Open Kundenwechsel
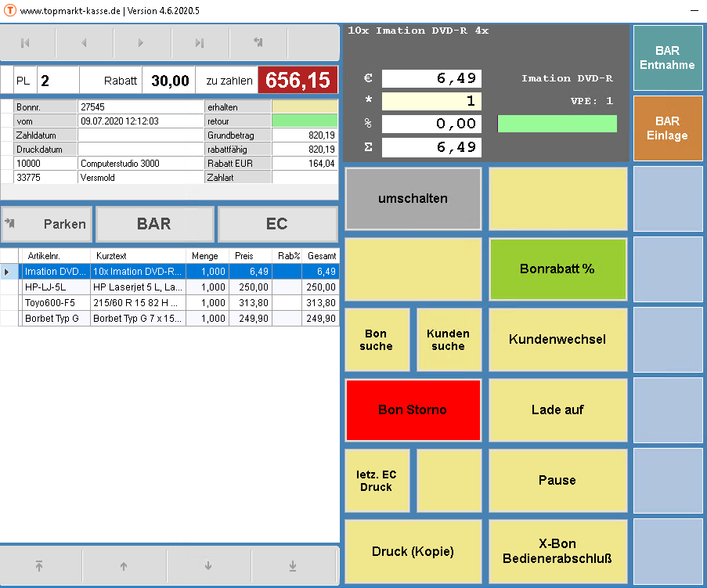 coord(557,339)
